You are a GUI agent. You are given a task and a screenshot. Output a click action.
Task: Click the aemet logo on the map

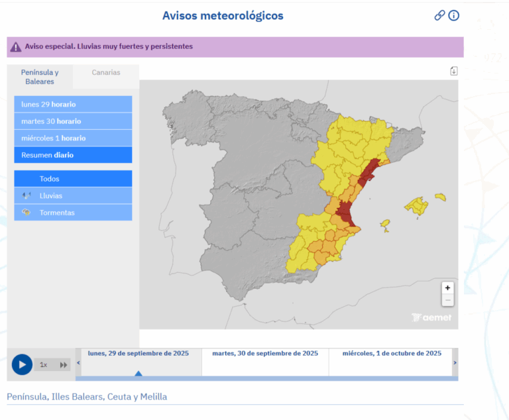coord(431,317)
